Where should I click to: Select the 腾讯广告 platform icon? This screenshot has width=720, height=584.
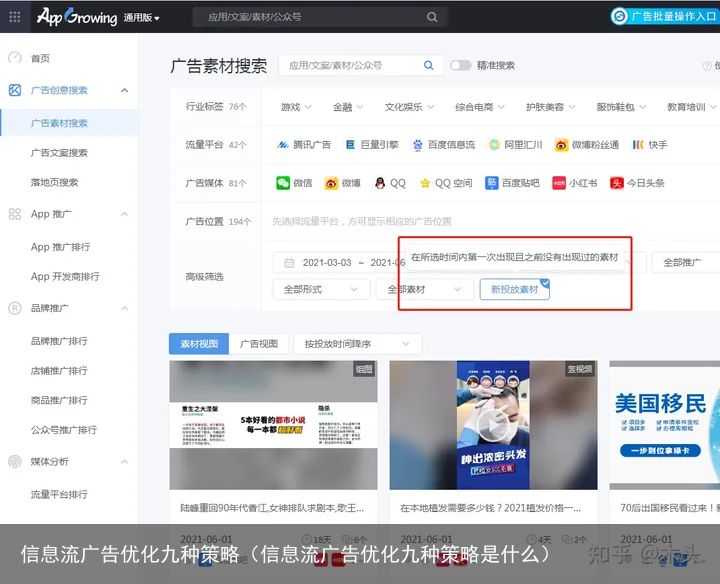click(x=282, y=145)
